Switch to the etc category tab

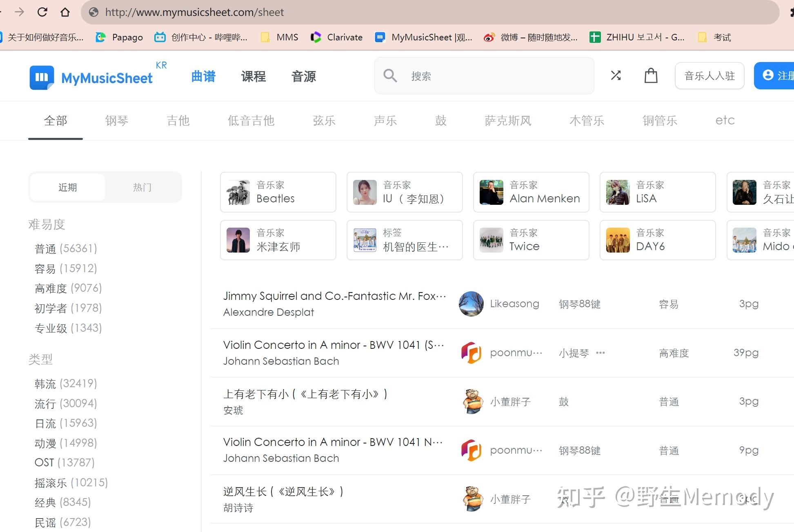(725, 120)
